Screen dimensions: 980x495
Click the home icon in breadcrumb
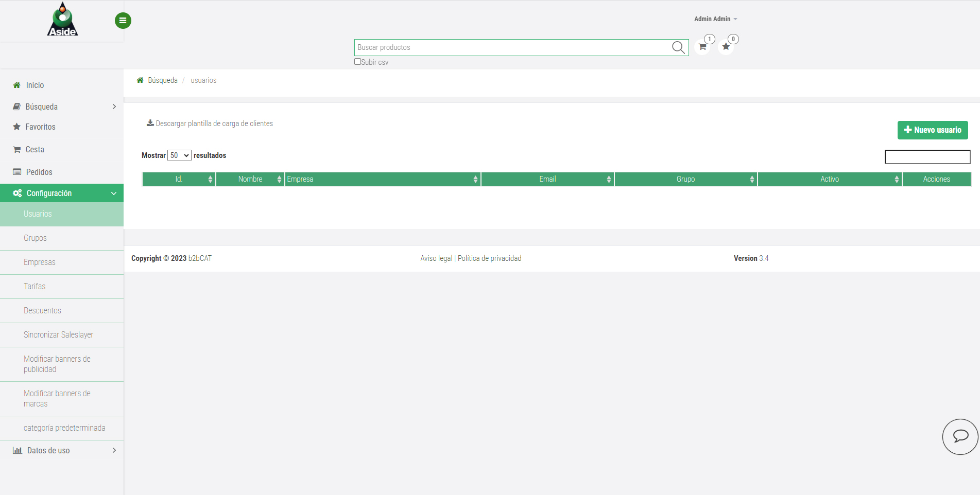[x=140, y=80]
